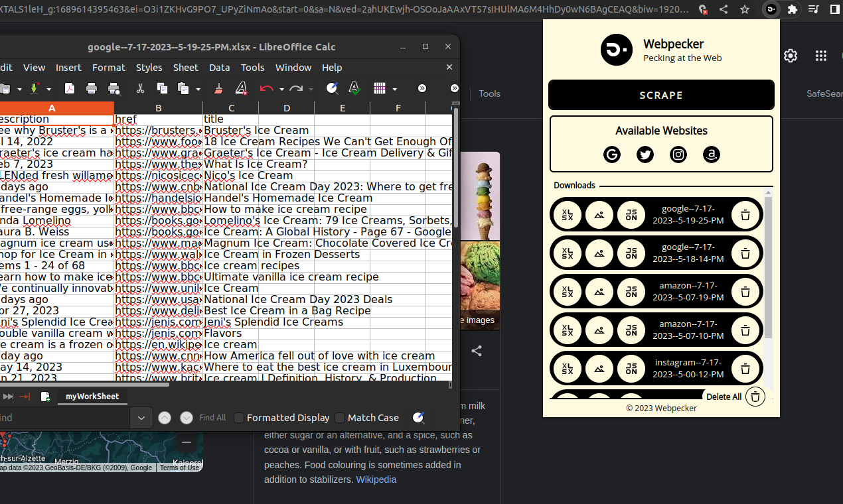Screen dimensions: 843x504
Task: Click the Clear Direct Formatting icon
Action: [241, 88]
